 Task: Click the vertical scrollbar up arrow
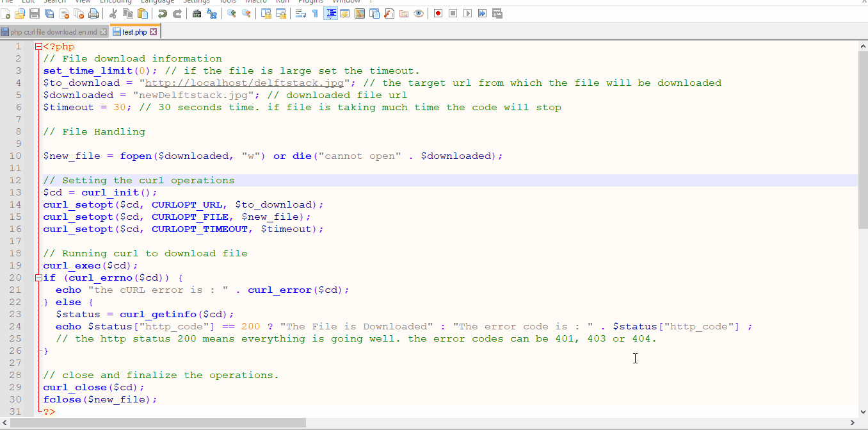pyautogui.click(x=863, y=45)
